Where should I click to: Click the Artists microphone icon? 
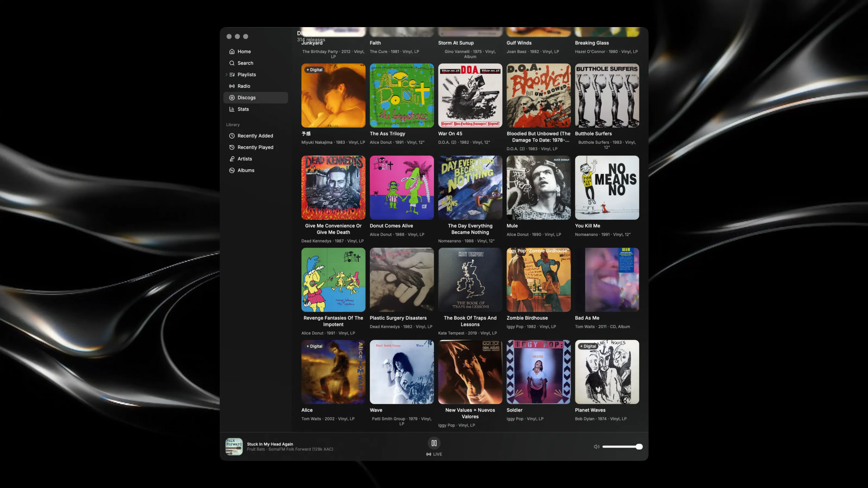click(x=232, y=159)
